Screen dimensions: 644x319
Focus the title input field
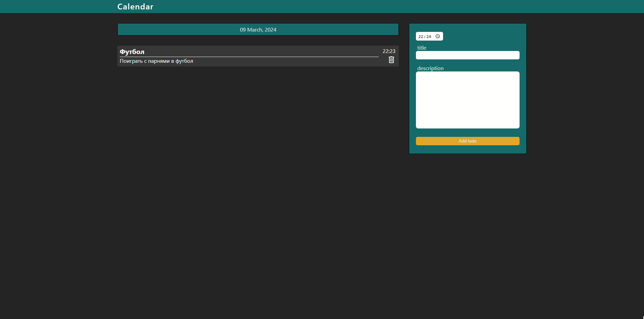coord(468,55)
